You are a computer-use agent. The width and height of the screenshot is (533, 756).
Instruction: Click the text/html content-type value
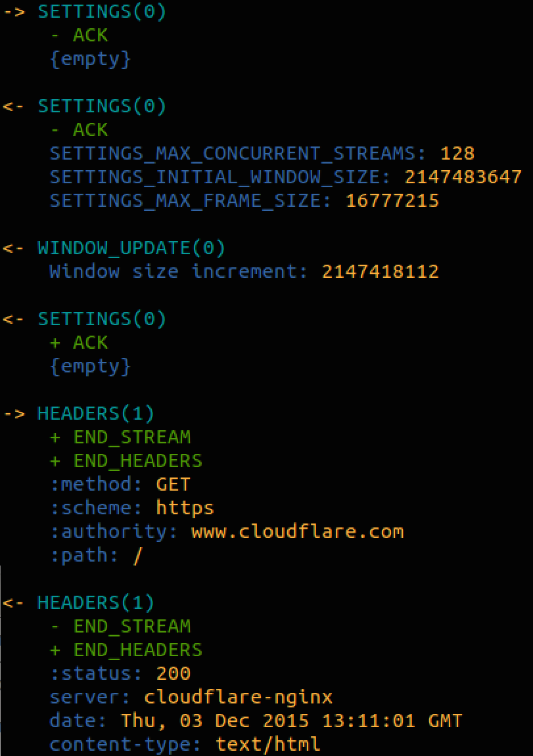(x=268, y=745)
